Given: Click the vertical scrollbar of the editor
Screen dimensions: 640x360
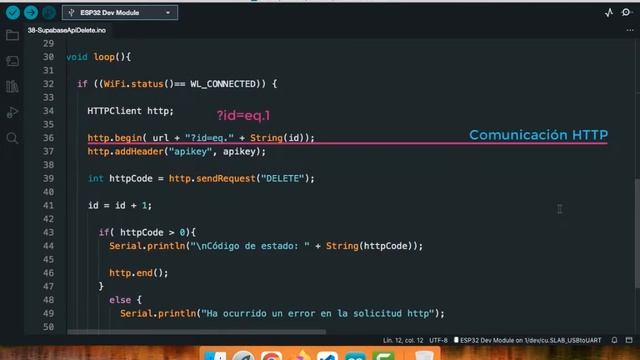Looking at the screenshot, I should pyautogui.click(x=637, y=233).
